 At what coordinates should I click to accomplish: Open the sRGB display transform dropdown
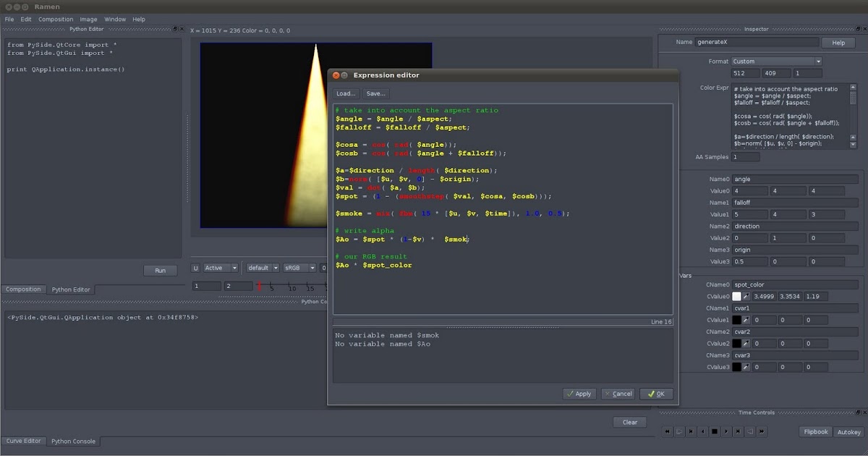(x=299, y=267)
